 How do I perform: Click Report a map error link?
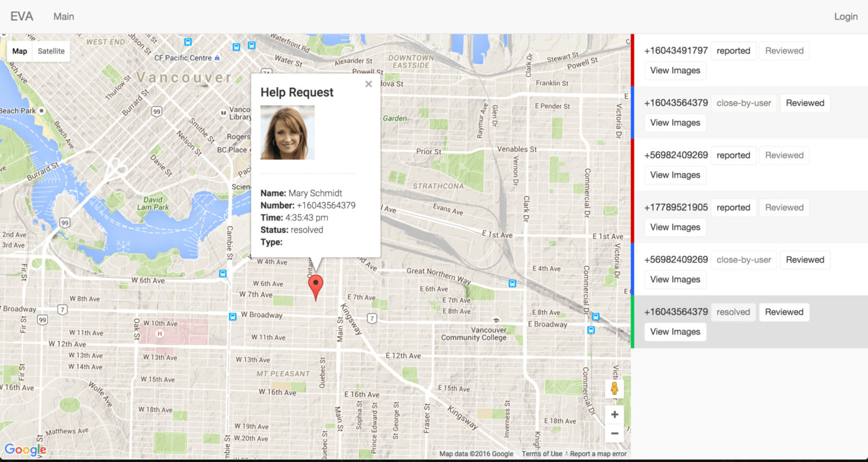(598, 454)
